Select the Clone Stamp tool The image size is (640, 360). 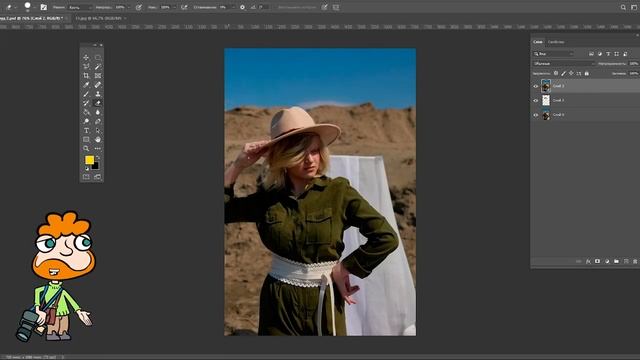(98, 94)
